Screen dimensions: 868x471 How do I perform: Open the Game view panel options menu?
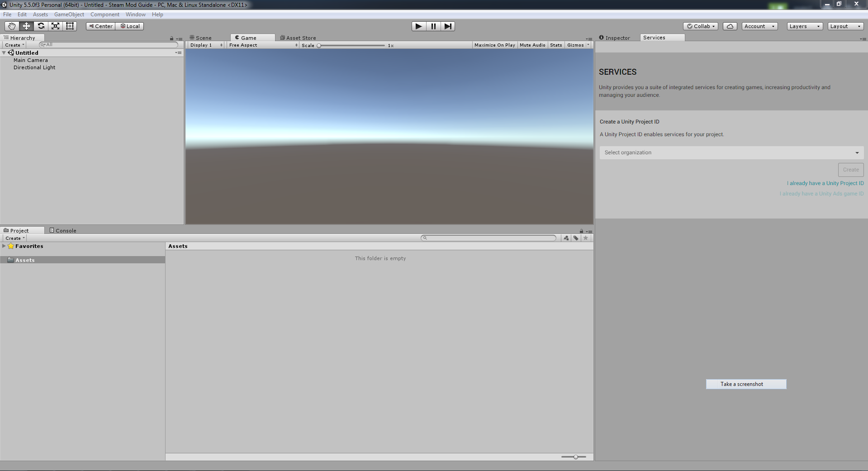[x=589, y=39]
